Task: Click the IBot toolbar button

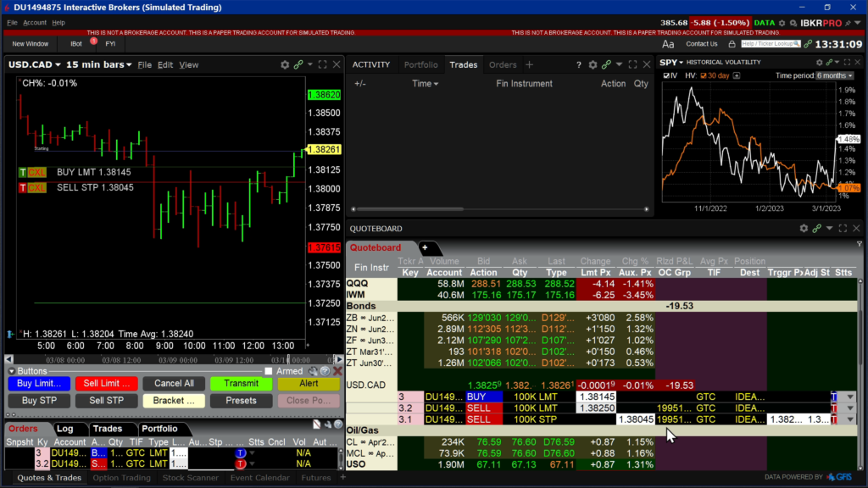Action: pyautogui.click(x=76, y=44)
